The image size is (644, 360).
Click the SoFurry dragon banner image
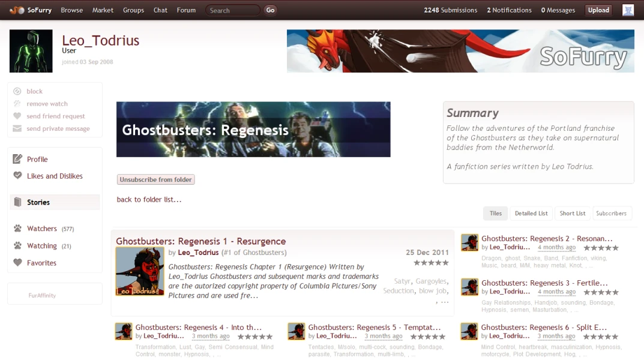coord(460,51)
